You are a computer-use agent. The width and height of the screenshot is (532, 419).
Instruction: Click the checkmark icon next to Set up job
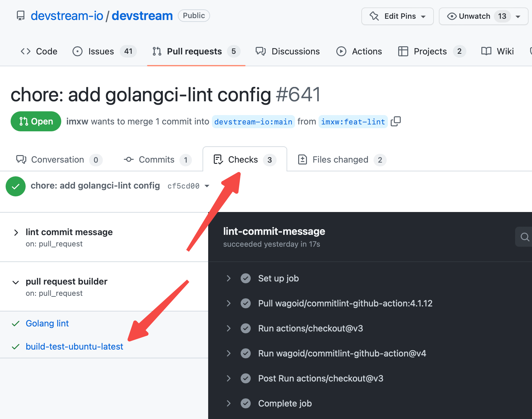pyautogui.click(x=246, y=278)
